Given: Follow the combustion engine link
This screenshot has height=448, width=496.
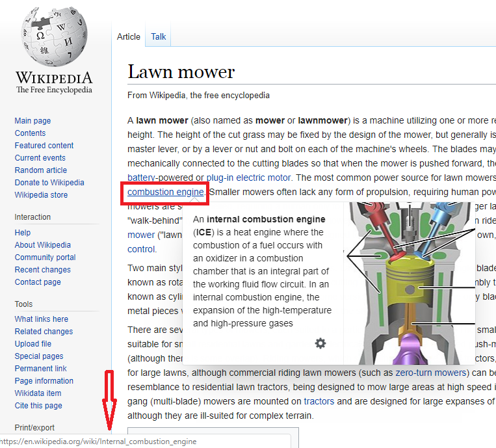Looking at the screenshot, I should pos(165,192).
